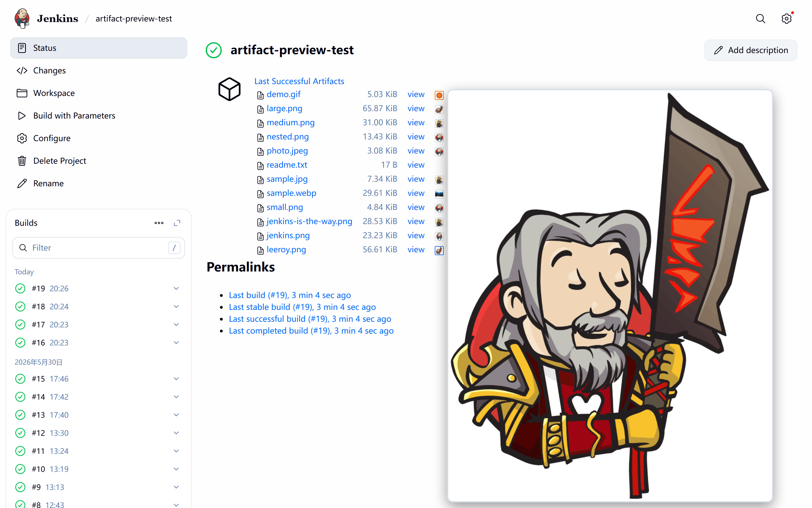The width and height of the screenshot is (812, 508).
Task: Open the medium.png artifact link
Action: pos(291,123)
